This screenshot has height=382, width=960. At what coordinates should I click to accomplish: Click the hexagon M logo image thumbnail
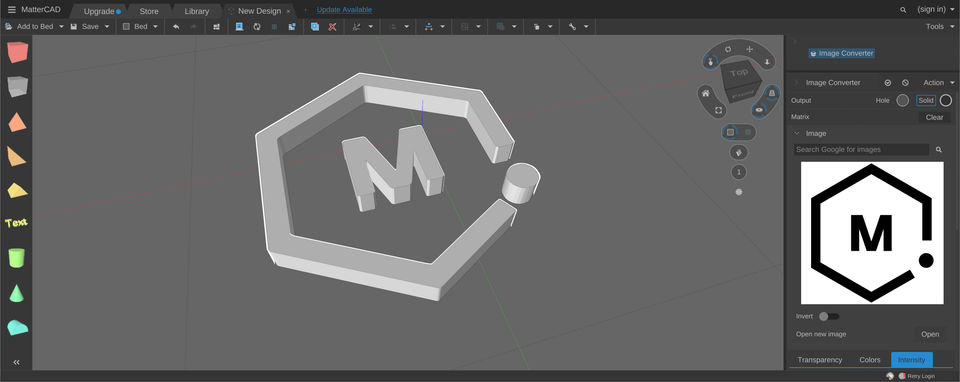(872, 233)
